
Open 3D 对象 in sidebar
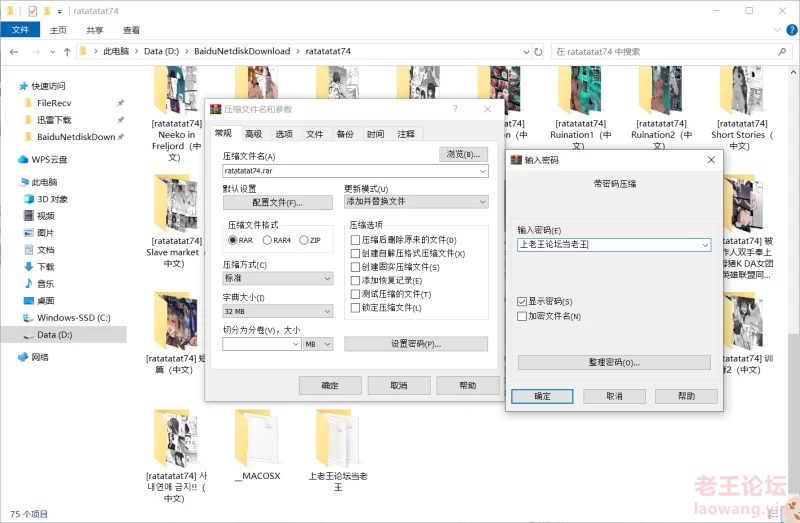(x=52, y=199)
